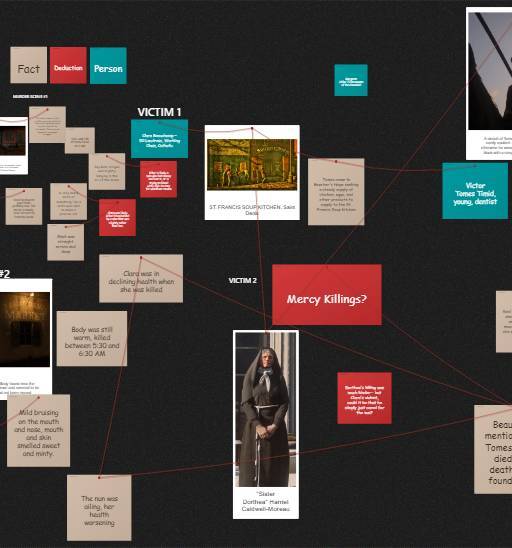Viewport: 512px width, 548px height.
Task: Select the teal Person legend card
Action: 108,66
